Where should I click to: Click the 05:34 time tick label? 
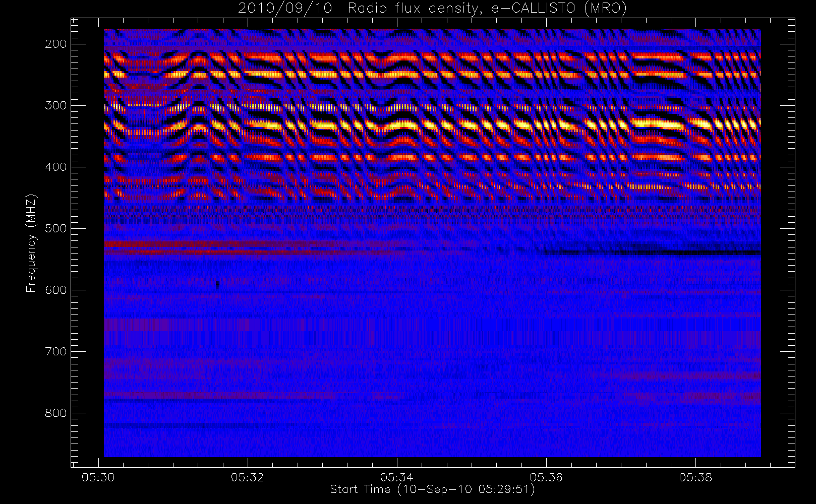pos(397,477)
